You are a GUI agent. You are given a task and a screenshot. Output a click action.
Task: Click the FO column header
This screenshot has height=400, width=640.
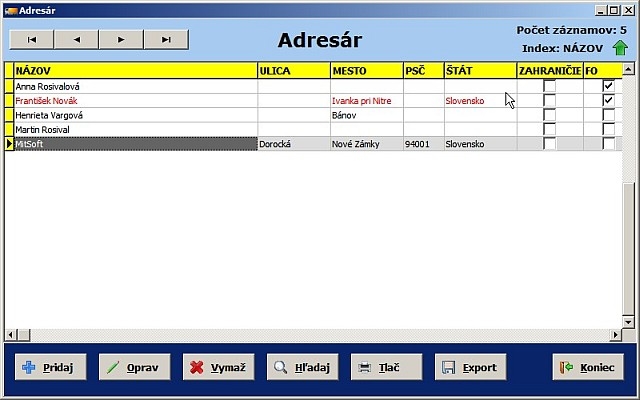603,71
